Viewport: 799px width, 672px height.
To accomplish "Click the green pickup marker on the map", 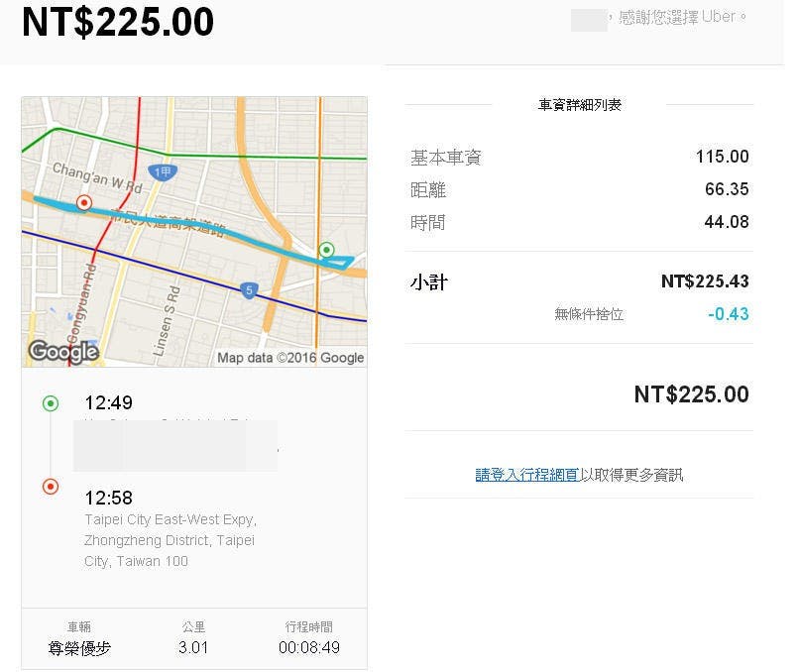I will pos(326,250).
